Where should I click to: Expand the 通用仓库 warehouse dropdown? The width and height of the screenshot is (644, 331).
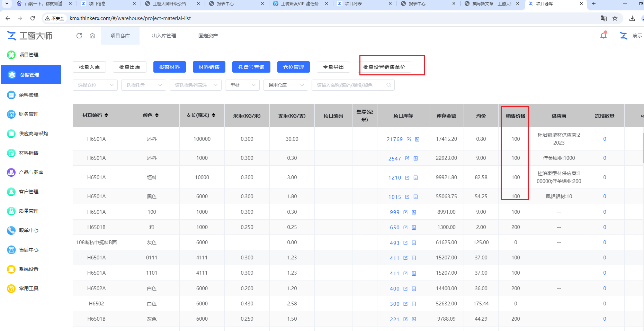286,85
